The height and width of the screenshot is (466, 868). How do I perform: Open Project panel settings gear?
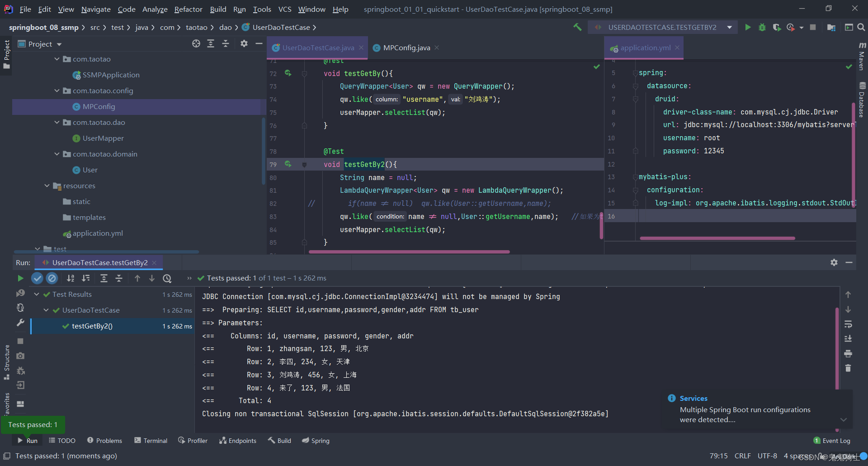click(244, 43)
